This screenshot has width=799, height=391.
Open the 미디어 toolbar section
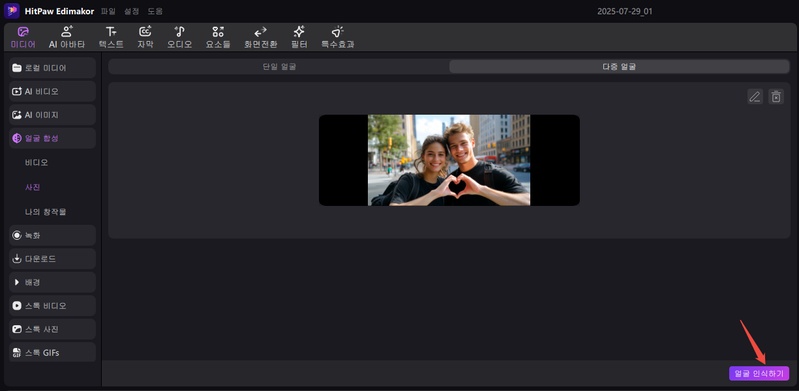click(23, 38)
